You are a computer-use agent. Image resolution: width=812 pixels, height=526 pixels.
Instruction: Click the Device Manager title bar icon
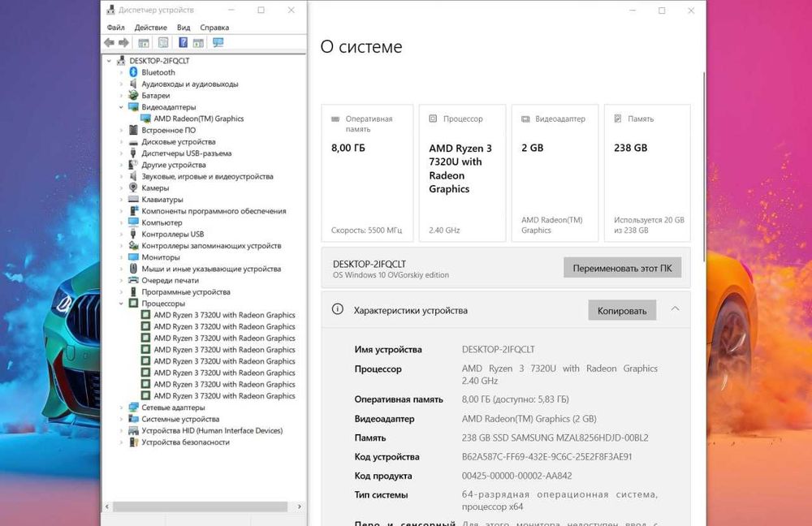[110, 10]
